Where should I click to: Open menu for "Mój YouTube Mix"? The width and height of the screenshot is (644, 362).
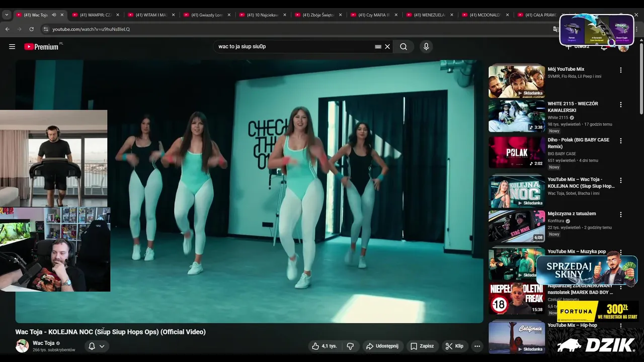[x=620, y=70]
